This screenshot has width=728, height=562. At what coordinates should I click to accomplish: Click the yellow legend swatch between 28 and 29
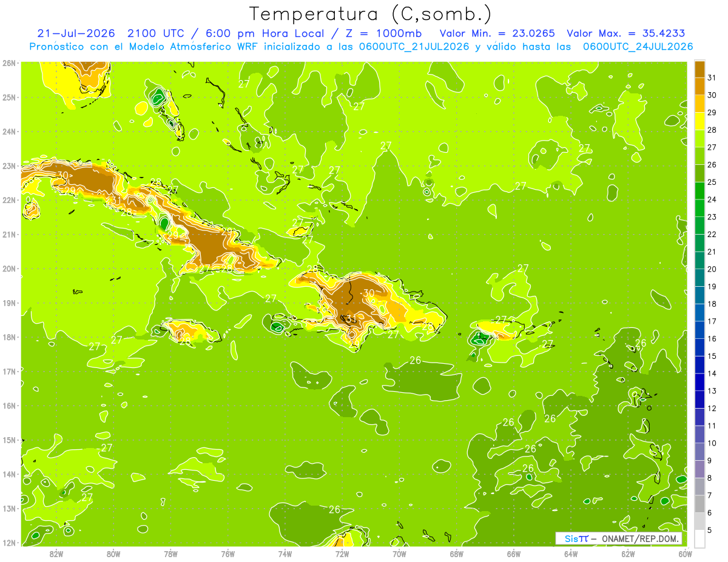699,121
